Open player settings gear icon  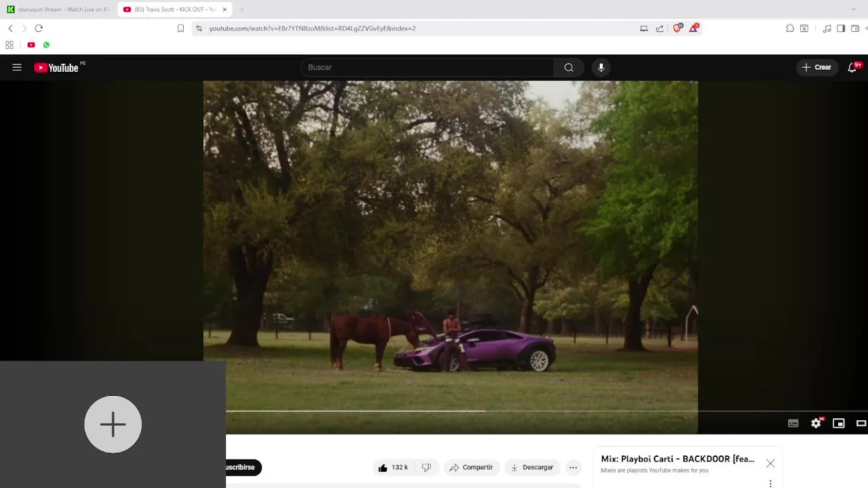(x=816, y=423)
